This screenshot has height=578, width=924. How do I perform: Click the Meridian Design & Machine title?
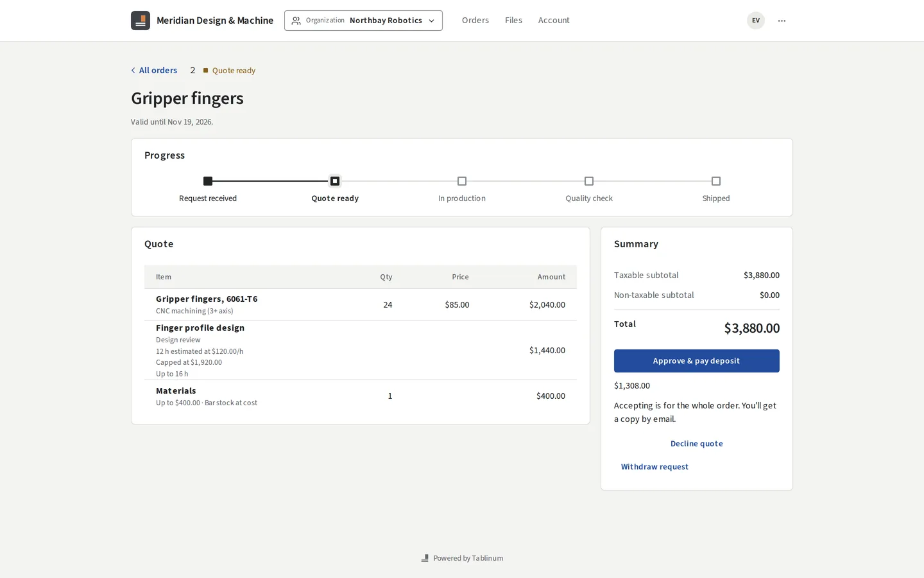[x=215, y=21]
